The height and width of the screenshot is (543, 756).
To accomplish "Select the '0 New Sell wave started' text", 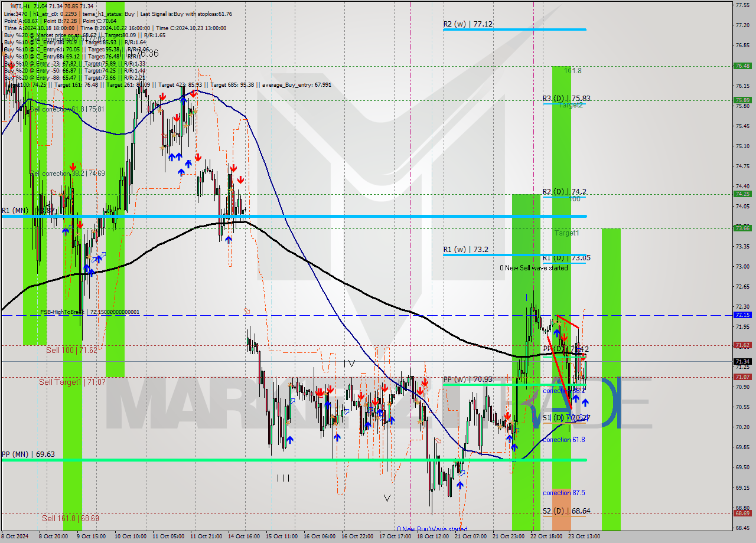I will click(x=534, y=268).
